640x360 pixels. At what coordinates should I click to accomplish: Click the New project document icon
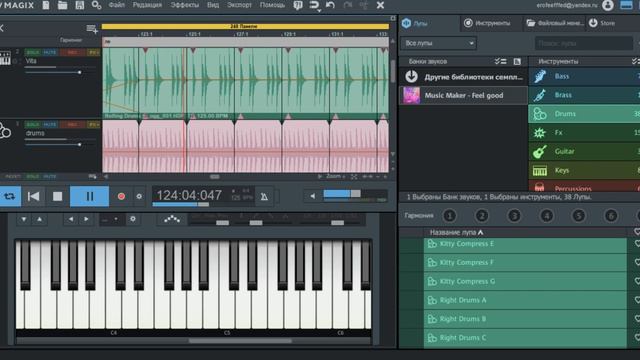46,5
